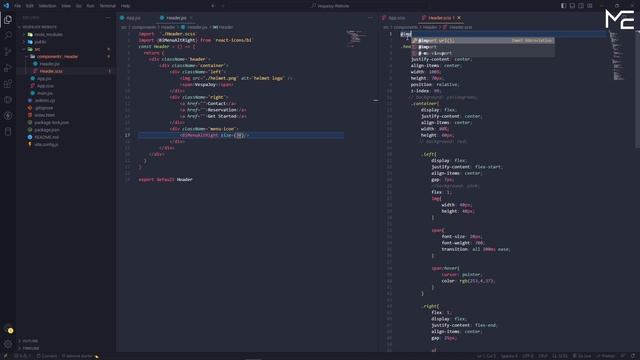Open the Search view in activity bar
Viewport: 640px width, 360px height.
[x=8, y=35]
